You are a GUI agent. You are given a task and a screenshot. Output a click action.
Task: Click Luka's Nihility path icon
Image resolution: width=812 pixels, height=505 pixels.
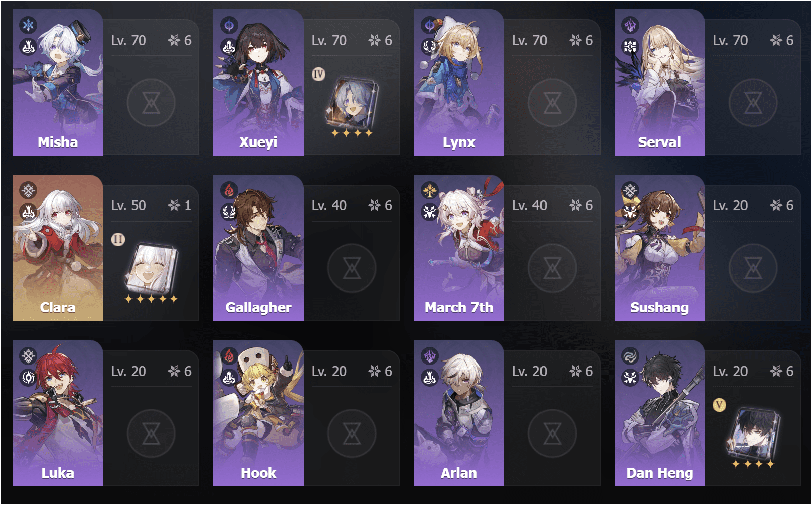(28, 377)
